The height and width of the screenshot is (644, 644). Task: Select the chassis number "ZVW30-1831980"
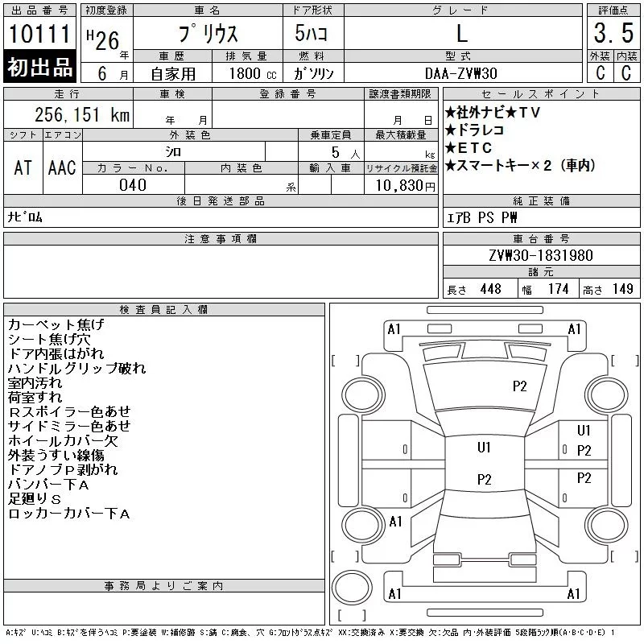(541, 255)
